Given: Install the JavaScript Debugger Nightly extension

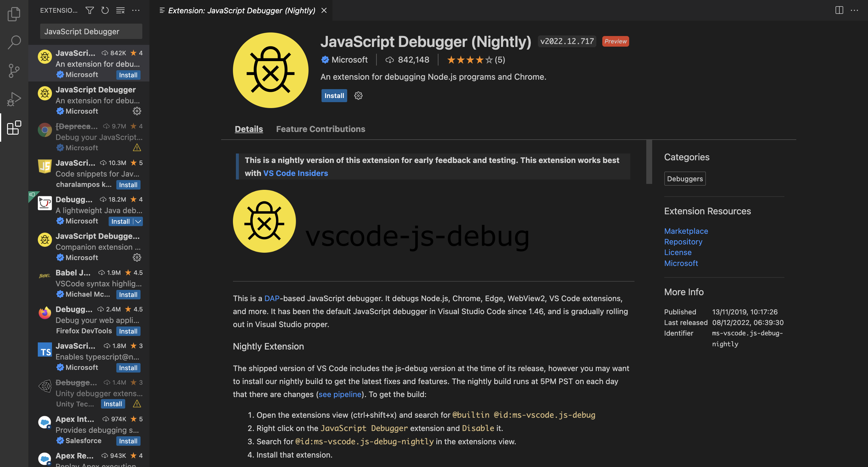Looking at the screenshot, I should coord(334,95).
